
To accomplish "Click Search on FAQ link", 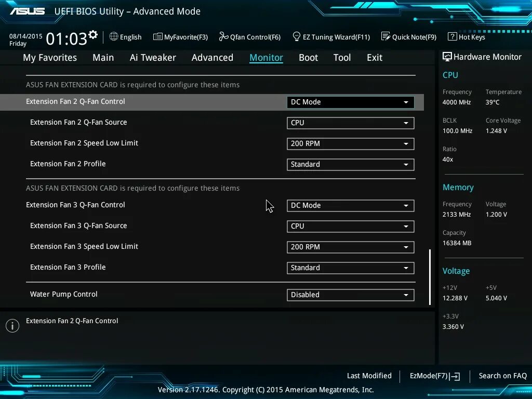I will click(x=502, y=376).
